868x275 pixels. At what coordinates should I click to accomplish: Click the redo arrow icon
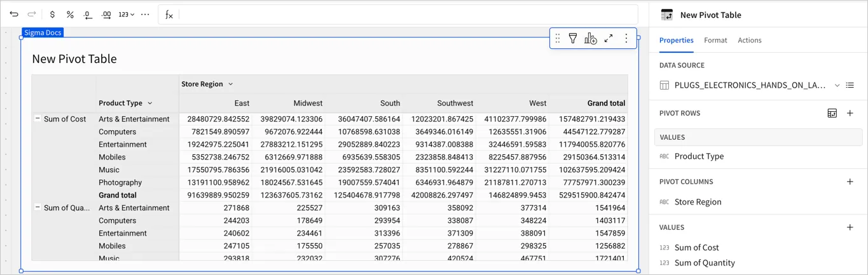point(32,14)
